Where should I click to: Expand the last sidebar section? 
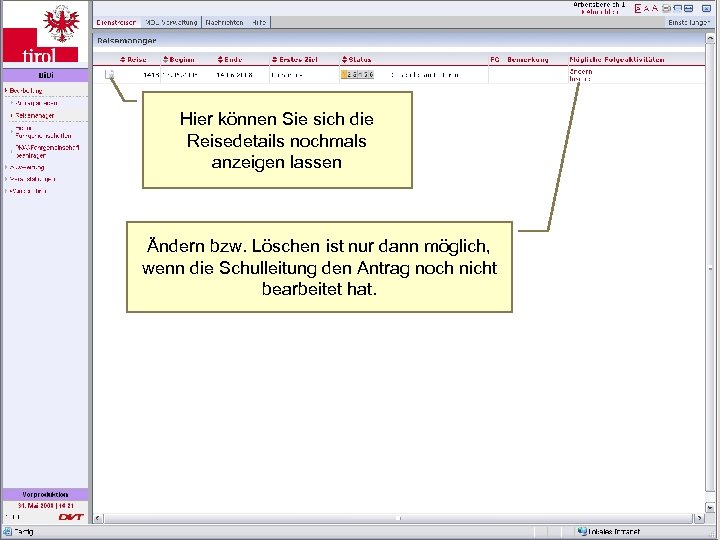26,191
